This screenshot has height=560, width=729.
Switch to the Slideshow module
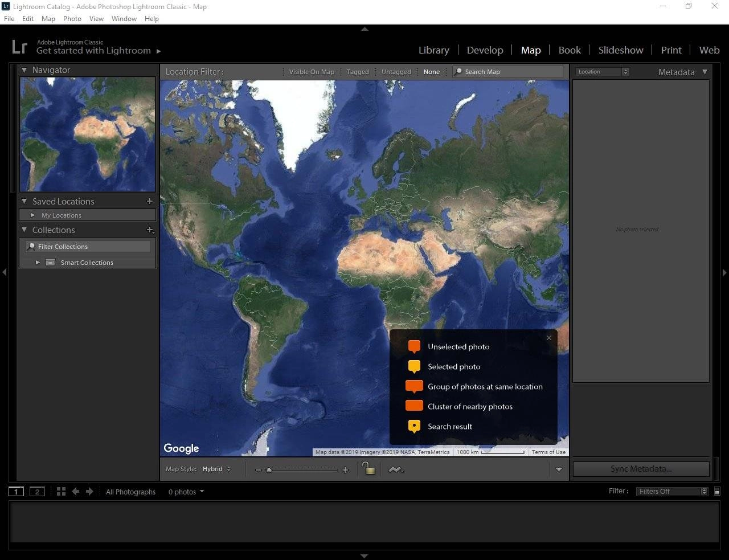point(621,50)
